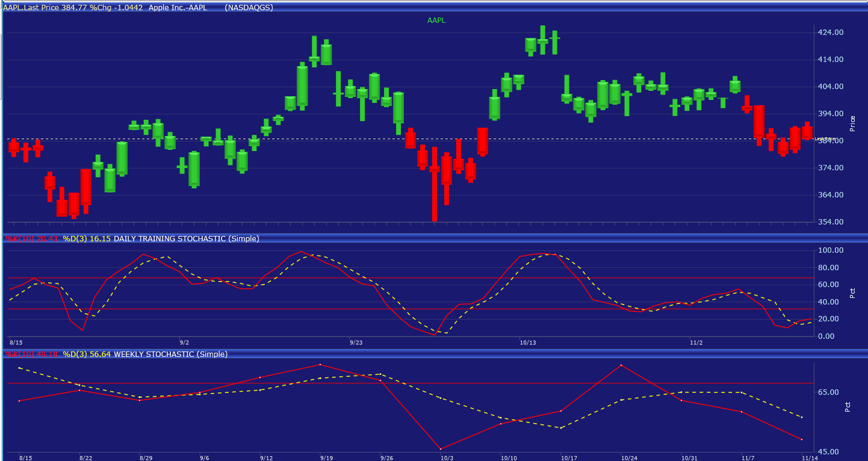This screenshot has height=461, width=868.
Task: Select the yellow "%D(3) 56.64" weekly reading
Action: (x=87, y=354)
